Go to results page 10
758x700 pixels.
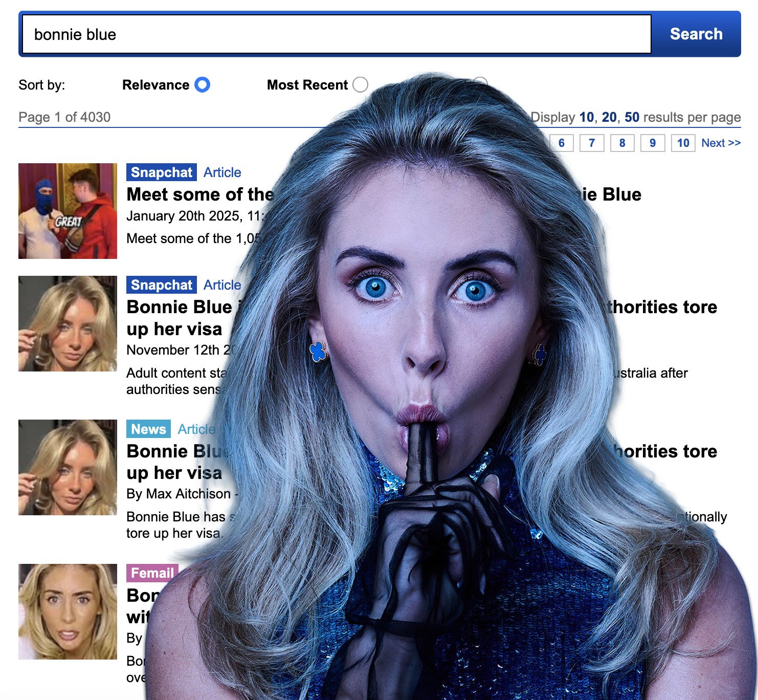click(x=683, y=143)
